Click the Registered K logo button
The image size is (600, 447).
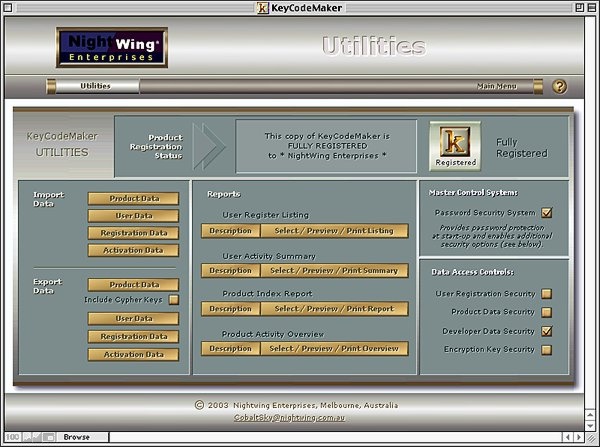pyautogui.click(x=455, y=146)
